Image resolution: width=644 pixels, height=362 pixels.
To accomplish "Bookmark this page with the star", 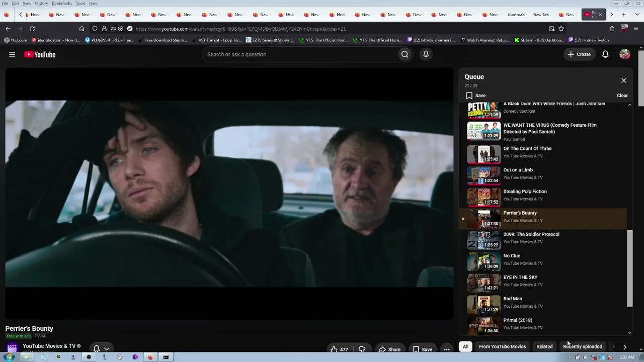I will [x=561, y=29].
